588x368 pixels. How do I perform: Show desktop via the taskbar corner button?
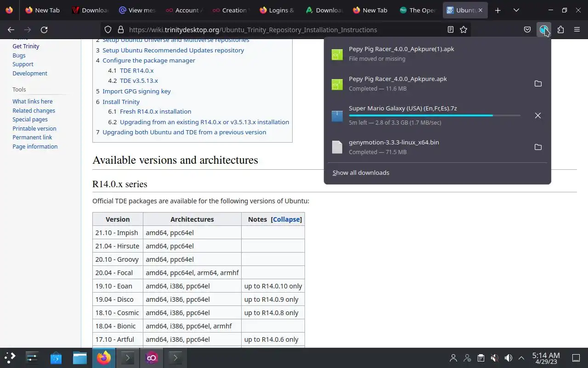(576, 357)
